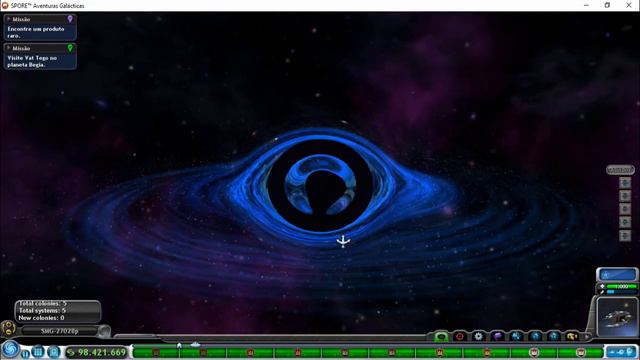Click the ninth circled badge on the progress bar
This screenshot has width=640, height=360.
coord(534,352)
